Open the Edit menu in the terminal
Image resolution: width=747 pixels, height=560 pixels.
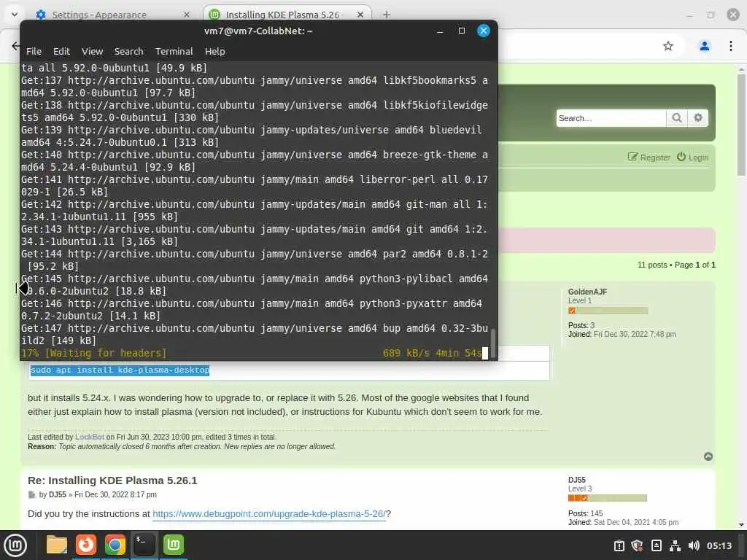coord(61,52)
